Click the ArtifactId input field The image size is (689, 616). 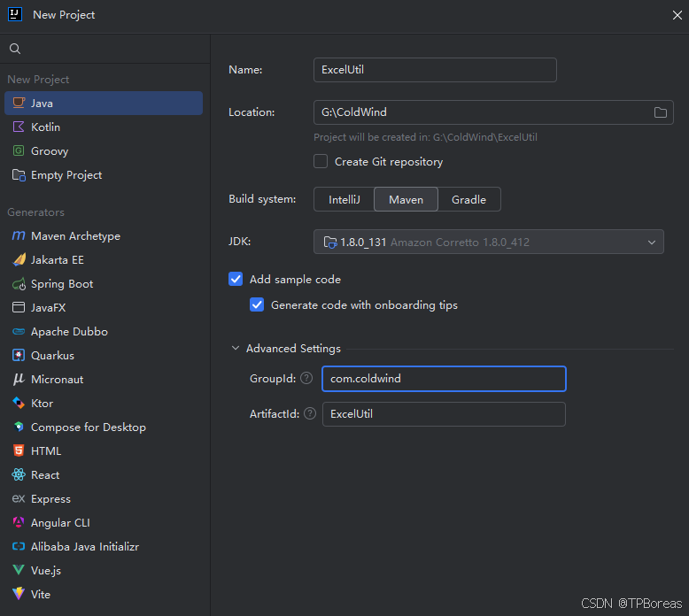click(444, 414)
